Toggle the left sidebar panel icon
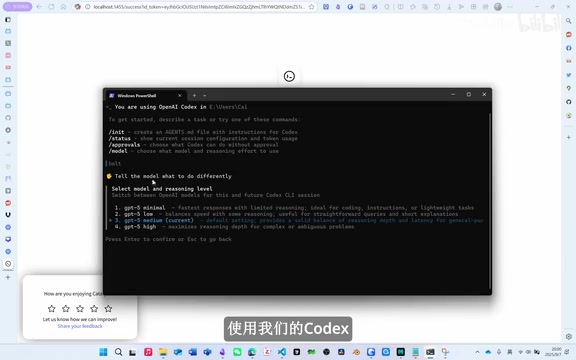Screen dimensions: 576x360 pyautogui.click(x=8, y=19)
